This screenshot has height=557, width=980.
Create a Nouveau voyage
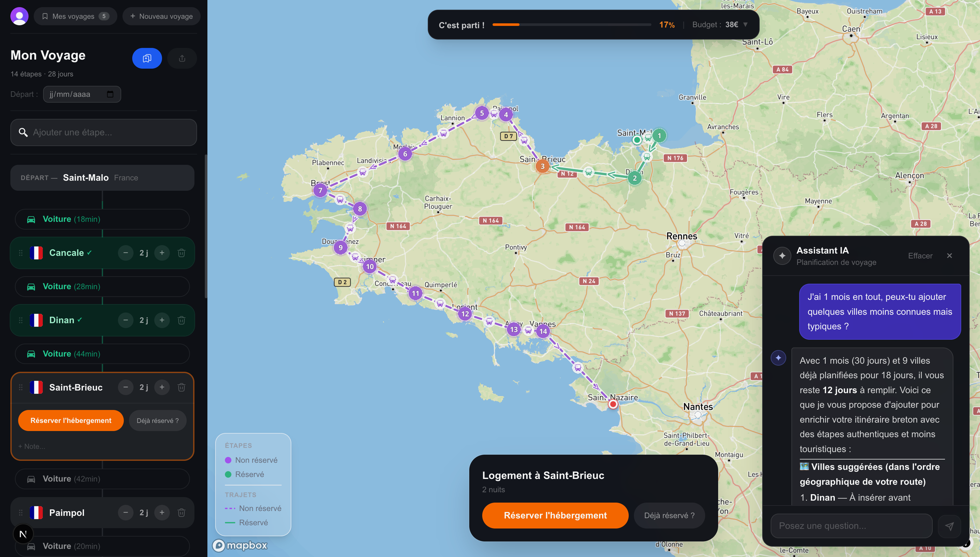click(161, 16)
